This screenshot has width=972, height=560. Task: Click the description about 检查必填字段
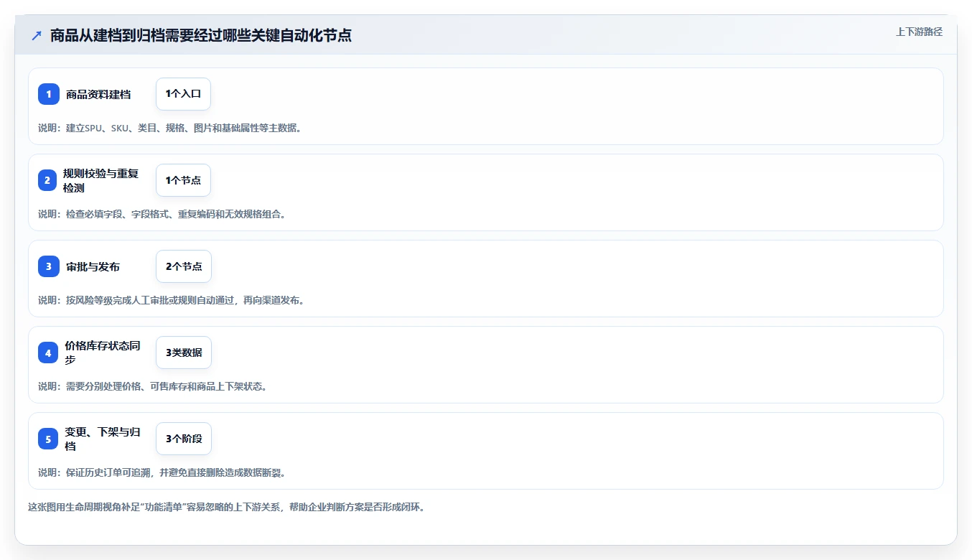point(162,214)
